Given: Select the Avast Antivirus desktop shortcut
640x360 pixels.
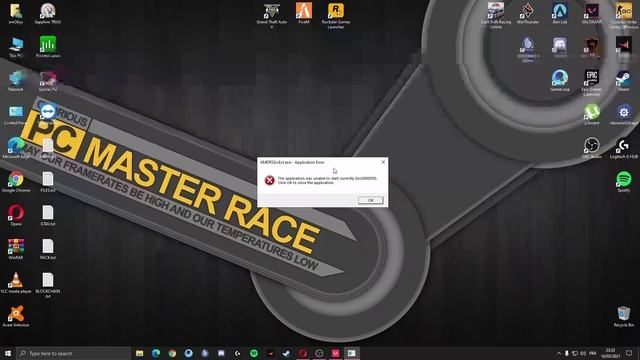Looking at the screenshot, I should click(16, 316).
